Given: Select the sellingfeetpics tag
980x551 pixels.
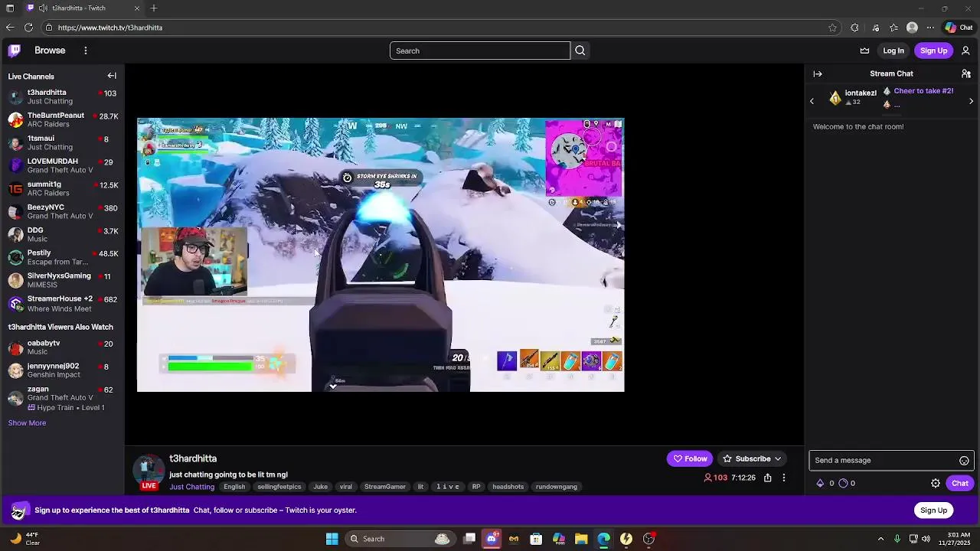Looking at the screenshot, I should pyautogui.click(x=279, y=487).
